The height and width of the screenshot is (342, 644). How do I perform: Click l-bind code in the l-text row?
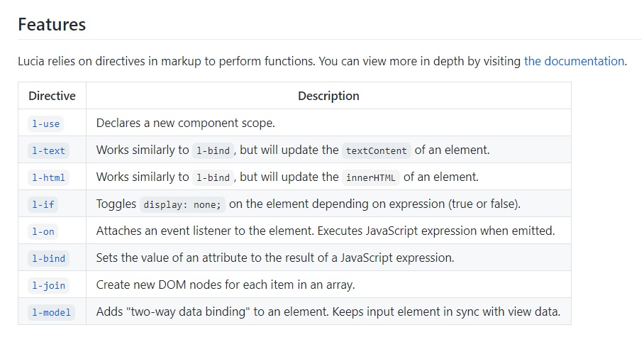(x=213, y=151)
